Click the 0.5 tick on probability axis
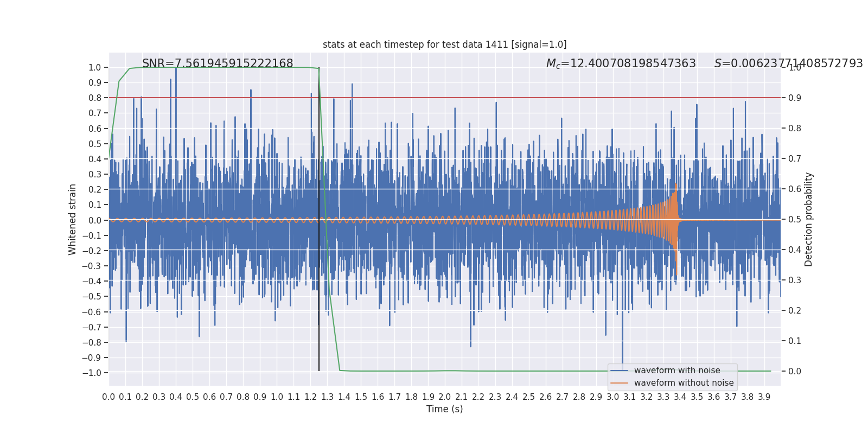 pyautogui.click(x=795, y=219)
